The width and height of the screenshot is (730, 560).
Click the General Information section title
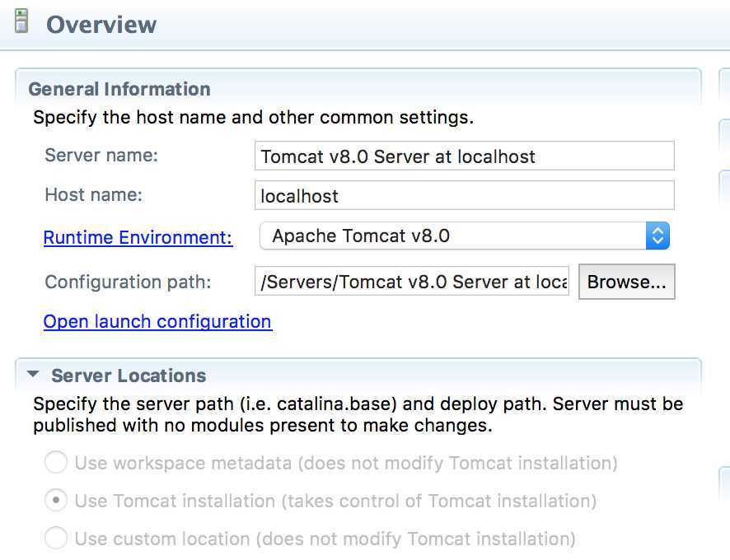coord(119,89)
